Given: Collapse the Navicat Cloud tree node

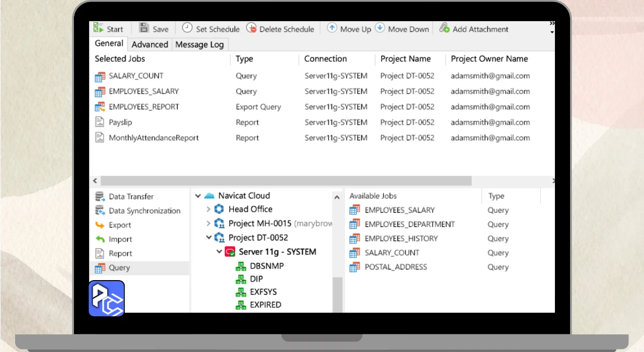Looking at the screenshot, I should pos(198,196).
